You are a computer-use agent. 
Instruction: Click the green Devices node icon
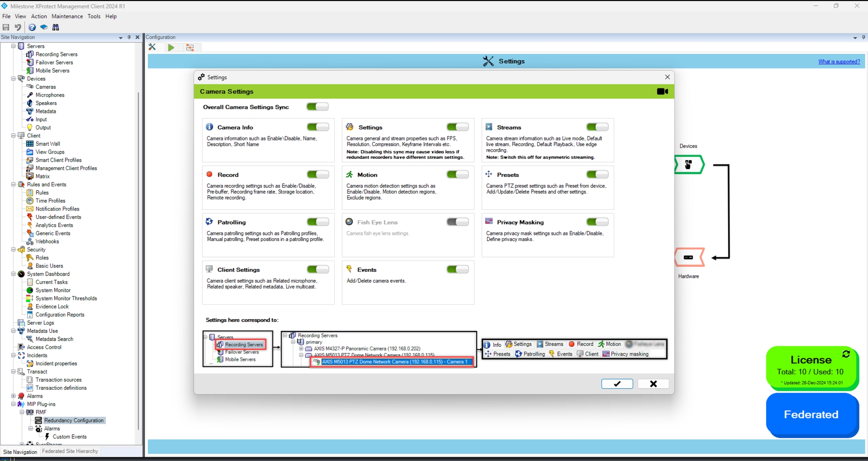(688, 165)
